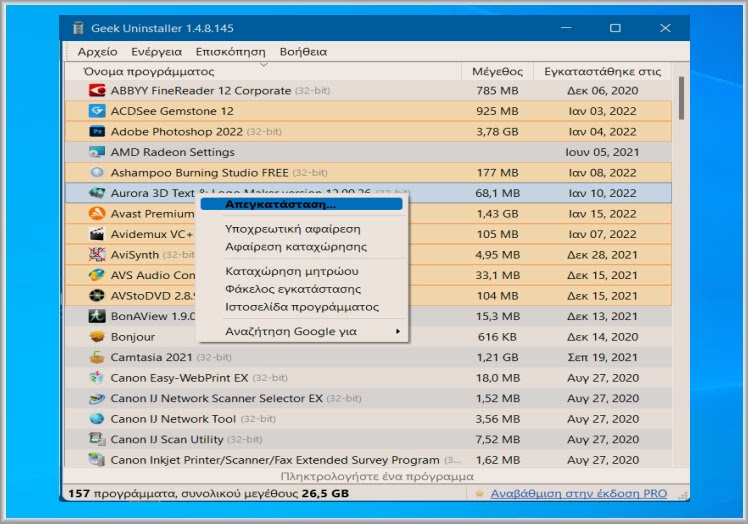Click the 616 KB size cell
748x524 pixels.
[497, 337]
